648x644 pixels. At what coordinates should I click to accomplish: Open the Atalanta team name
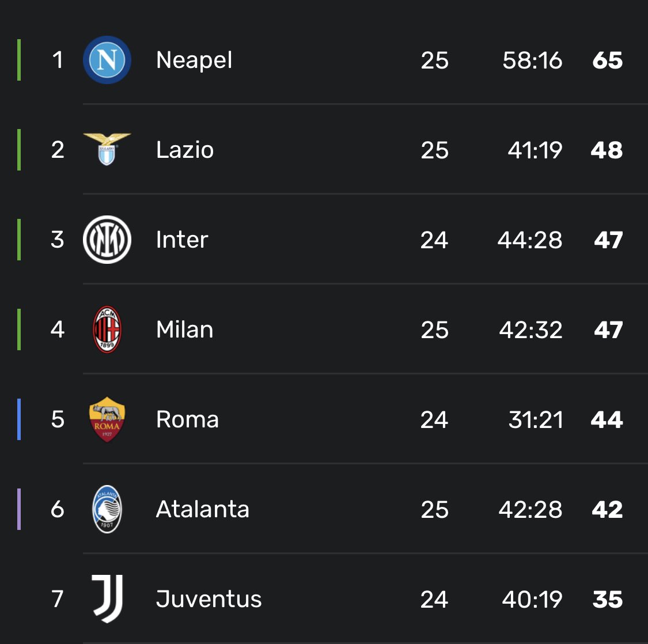click(203, 509)
